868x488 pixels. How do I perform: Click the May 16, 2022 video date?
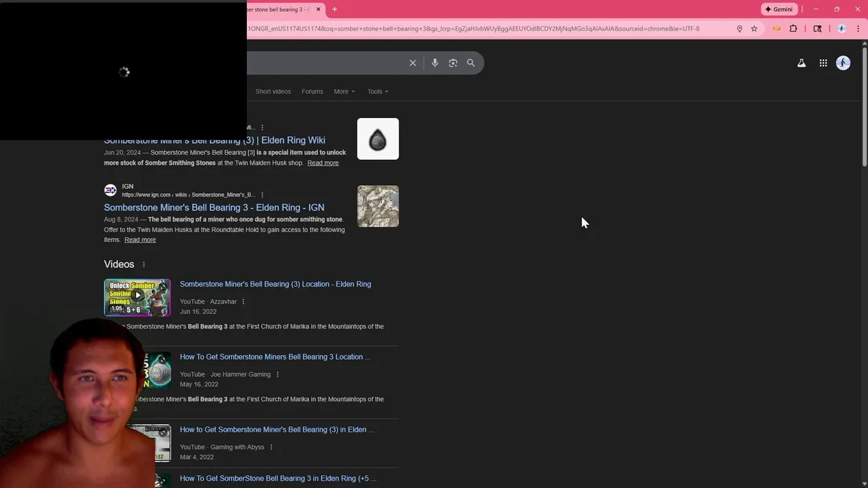click(x=199, y=384)
